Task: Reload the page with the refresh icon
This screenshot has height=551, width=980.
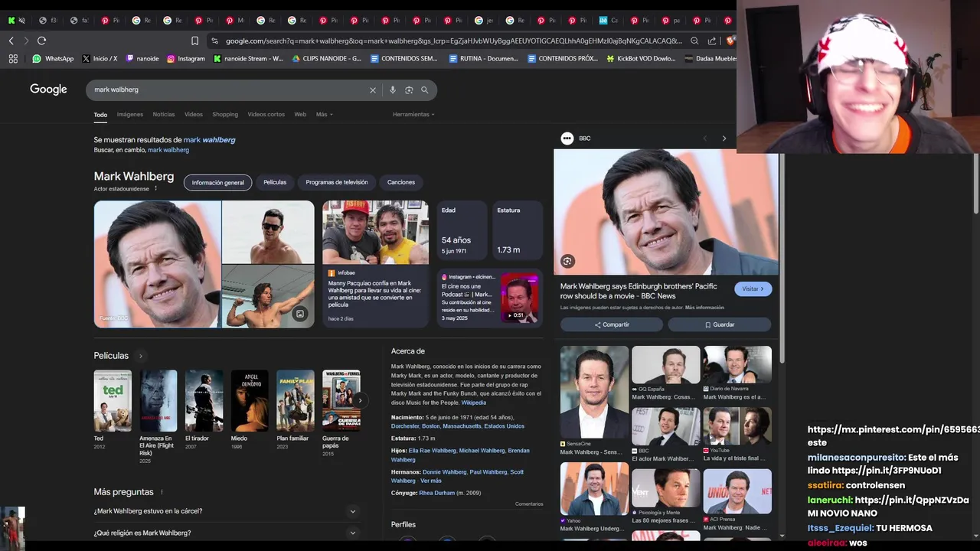Action: (41, 41)
